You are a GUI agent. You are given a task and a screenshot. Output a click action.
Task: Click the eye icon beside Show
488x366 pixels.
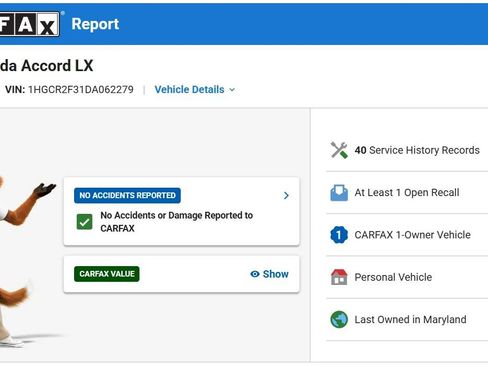pos(255,274)
